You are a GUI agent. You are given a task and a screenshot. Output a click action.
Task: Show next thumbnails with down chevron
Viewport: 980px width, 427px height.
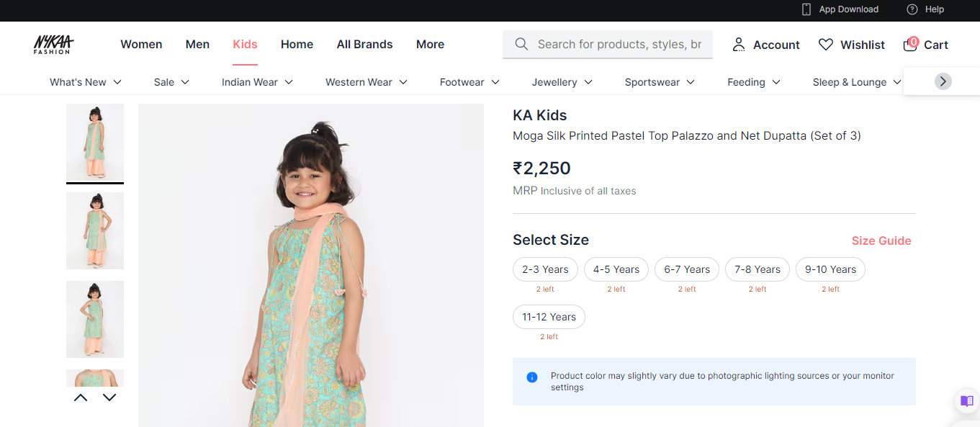coord(109,397)
